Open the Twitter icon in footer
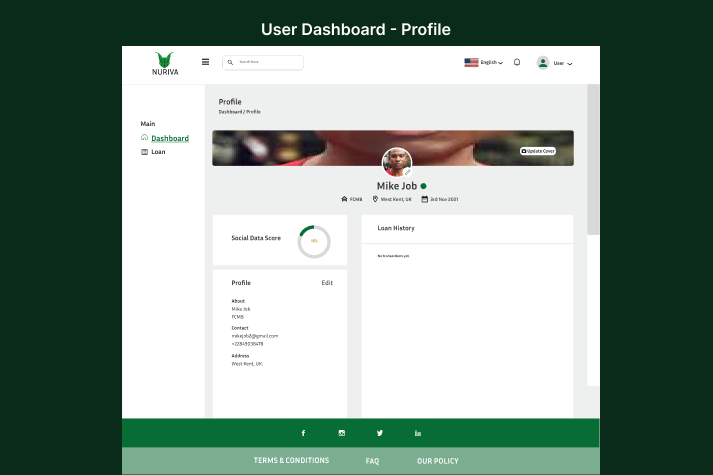 [x=380, y=433]
